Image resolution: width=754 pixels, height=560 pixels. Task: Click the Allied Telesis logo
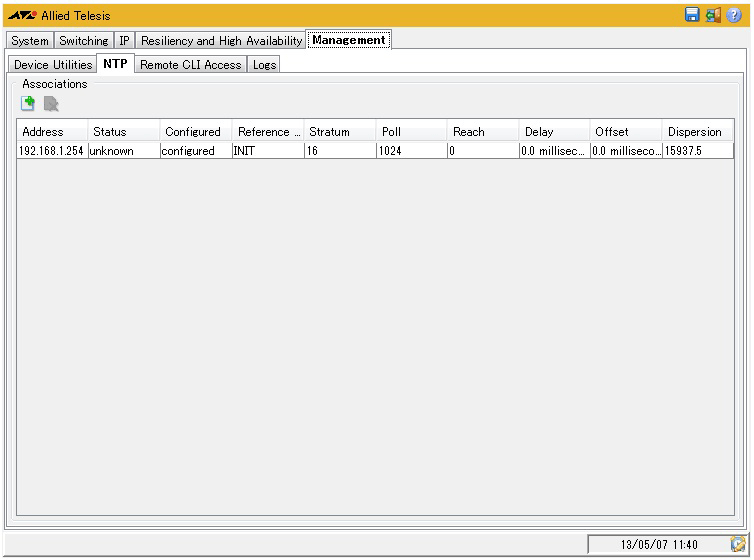coord(22,16)
